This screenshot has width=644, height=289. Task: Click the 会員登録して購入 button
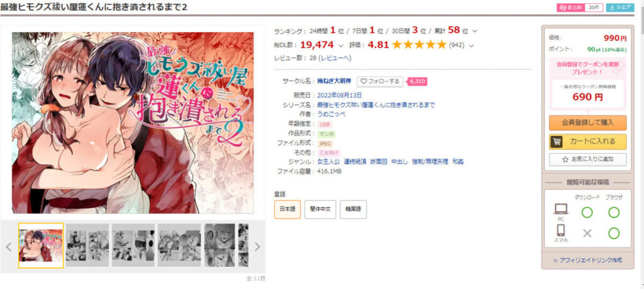pos(588,123)
